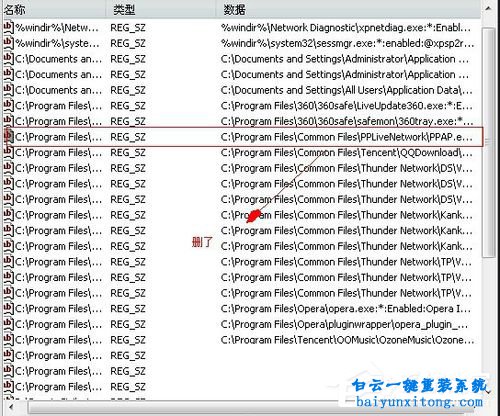Viewport: 500px width, 416px height.
Task: Click the icon of the QzoneMusic row
Action: [8, 340]
